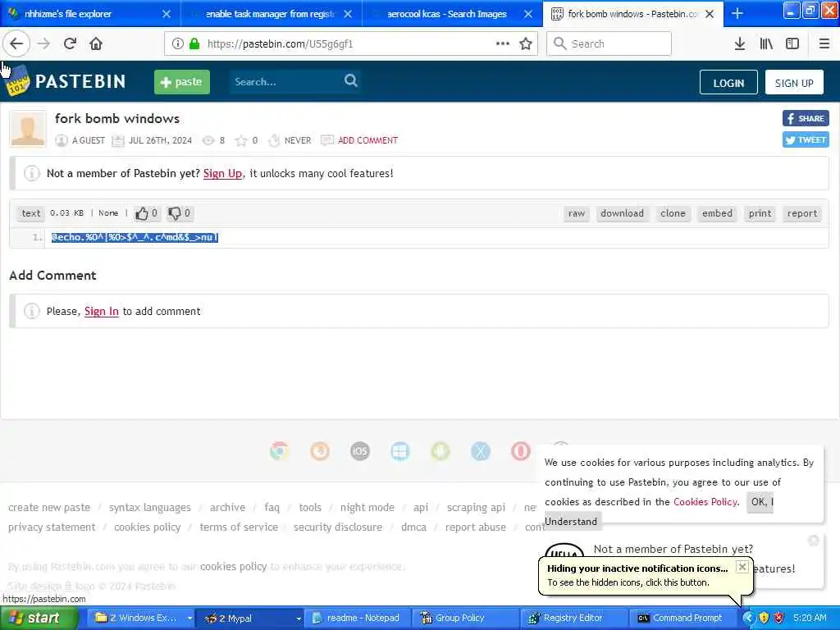840x630 pixels.
Task: Click the SIGN UP button
Action: tap(794, 83)
